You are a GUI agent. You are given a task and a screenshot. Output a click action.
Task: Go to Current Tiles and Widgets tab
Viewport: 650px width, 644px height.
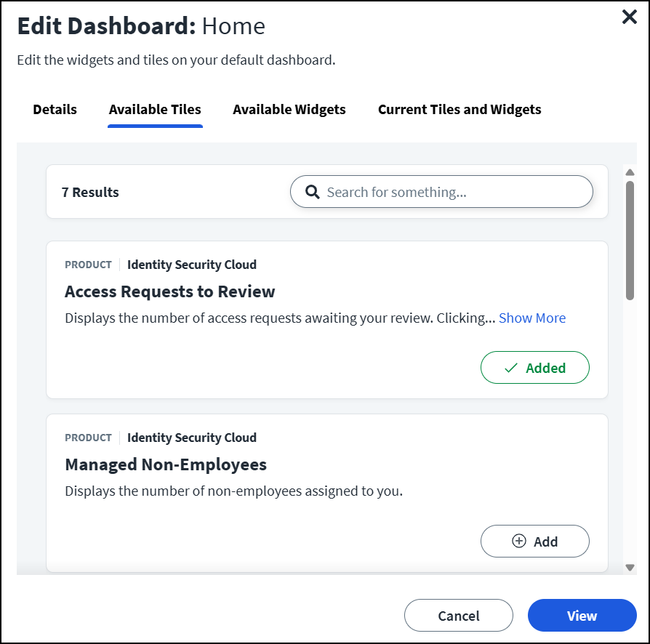pyautogui.click(x=459, y=110)
